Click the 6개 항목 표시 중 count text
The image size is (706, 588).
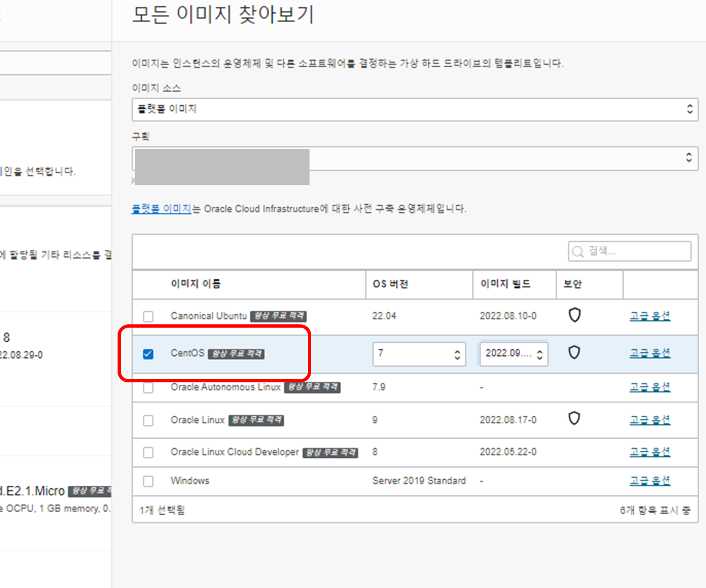coord(655,510)
